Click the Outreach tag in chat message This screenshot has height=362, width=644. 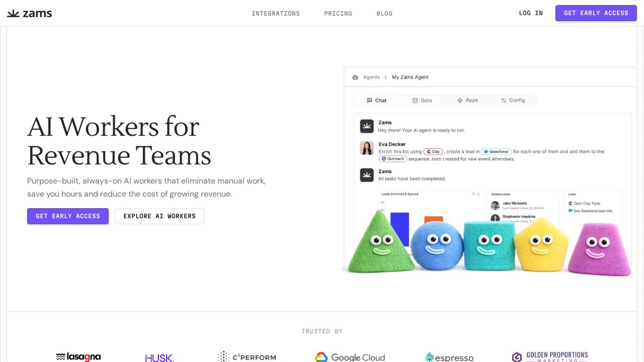pyautogui.click(x=392, y=159)
